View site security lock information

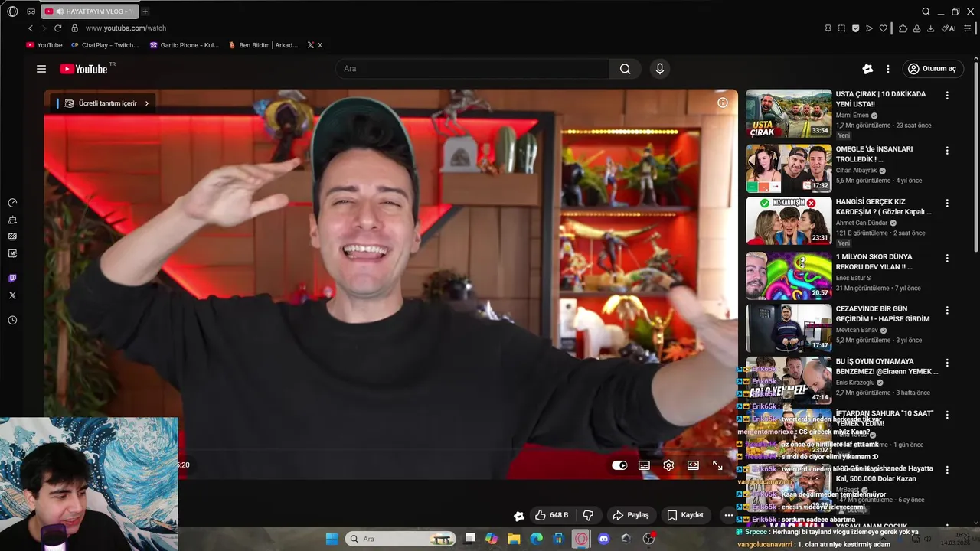coord(74,28)
